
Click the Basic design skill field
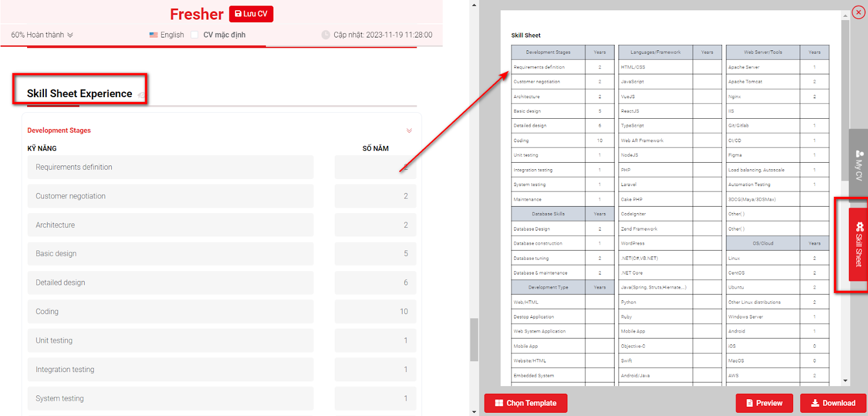pos(170,253)
